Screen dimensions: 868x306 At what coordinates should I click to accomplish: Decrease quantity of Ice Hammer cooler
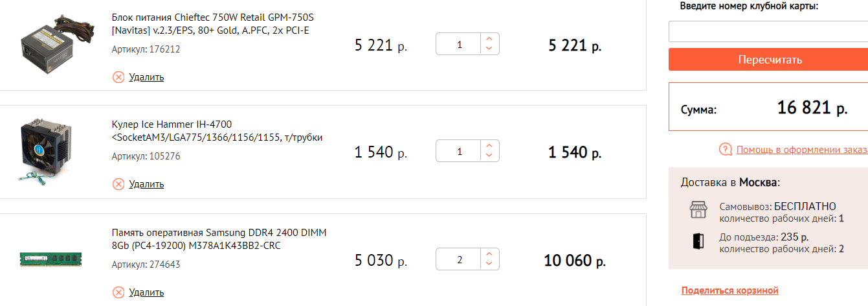click(x=489, y=157)
